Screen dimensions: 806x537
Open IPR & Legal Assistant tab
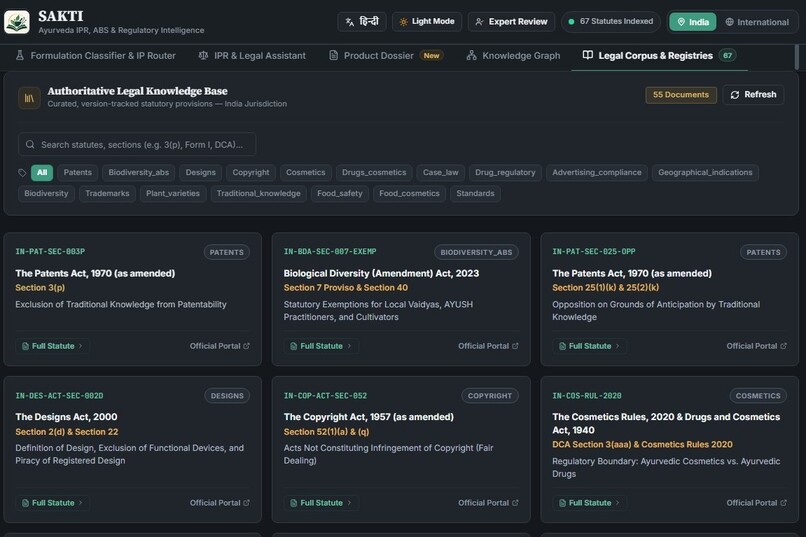pyautogui.click(x=252, y=55)
